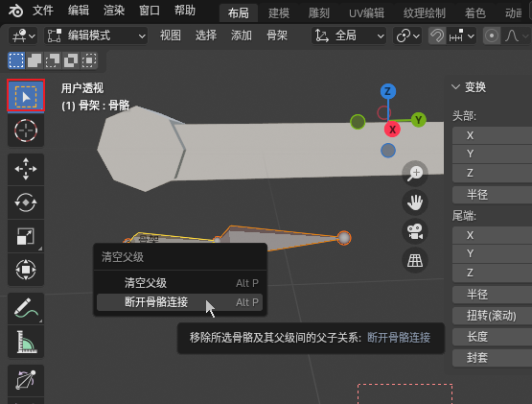Click the red X axis gizmo ball
Image resolution: width=532 pixels, height=404 pixels.
[x=392, y=130]
